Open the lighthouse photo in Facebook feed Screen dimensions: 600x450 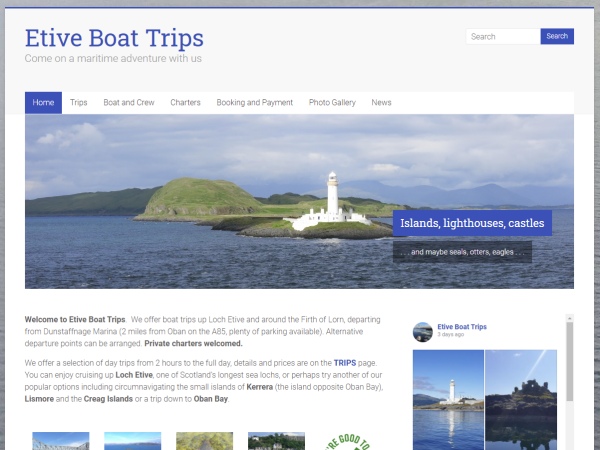pyautogui.click(x=448, y=400)
